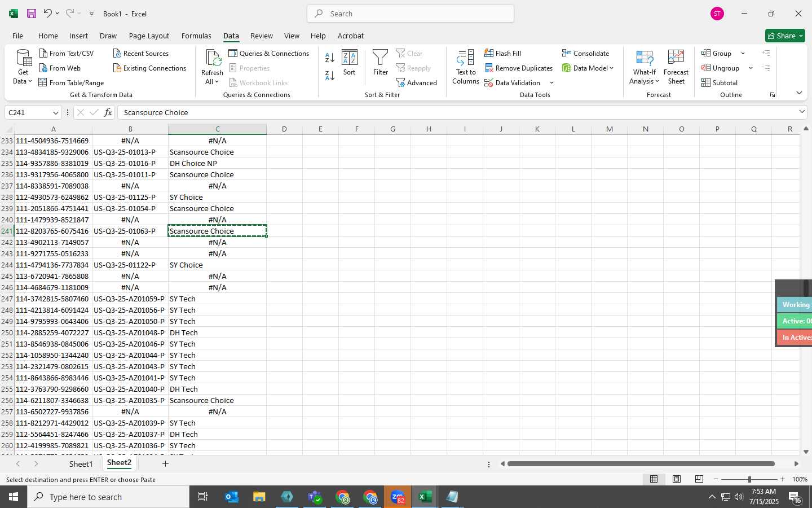Open Undo history dropdown

coord(57,14)
